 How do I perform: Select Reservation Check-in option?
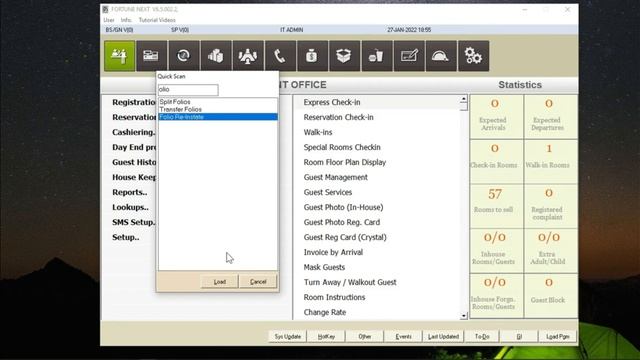coord(338,117)
